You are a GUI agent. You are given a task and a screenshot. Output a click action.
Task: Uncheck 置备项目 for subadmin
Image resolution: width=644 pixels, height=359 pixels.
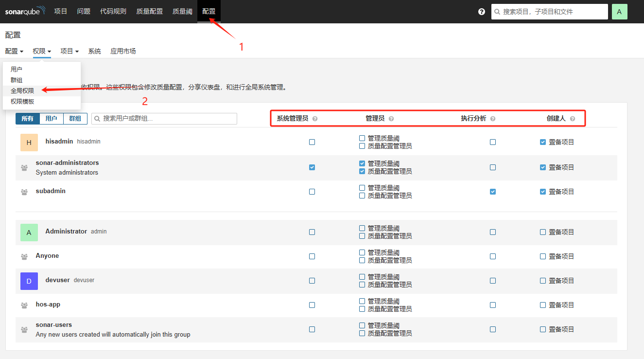[x=543, y=192]
